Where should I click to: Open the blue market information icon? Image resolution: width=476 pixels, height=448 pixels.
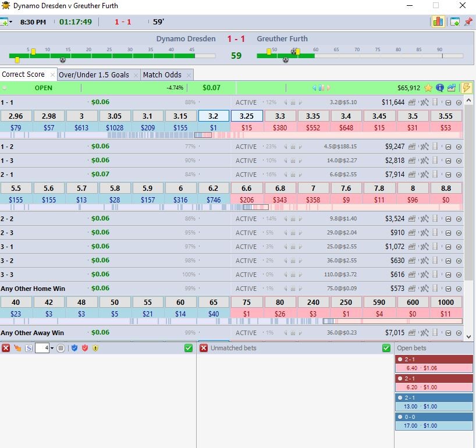click(440, 88)
